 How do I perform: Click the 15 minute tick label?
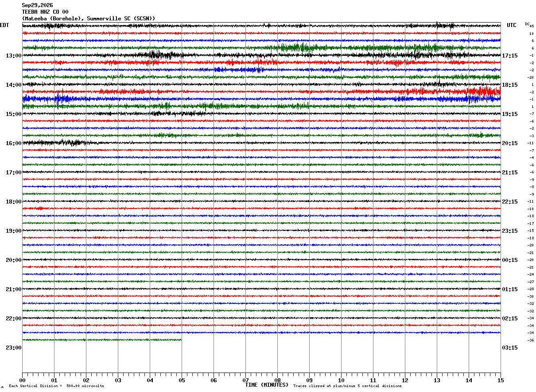pos(501,380)
